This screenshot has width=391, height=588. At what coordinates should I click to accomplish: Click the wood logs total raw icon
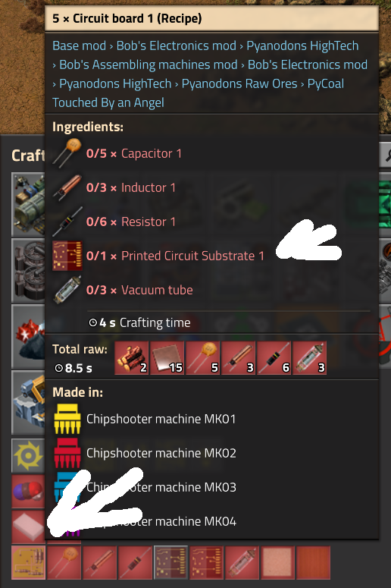pos(131,358)
